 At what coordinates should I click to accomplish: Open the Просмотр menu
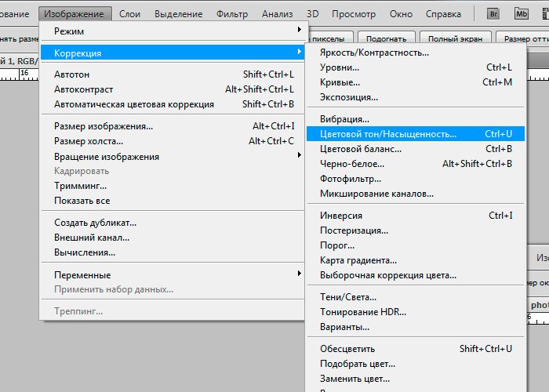[353, 13]
